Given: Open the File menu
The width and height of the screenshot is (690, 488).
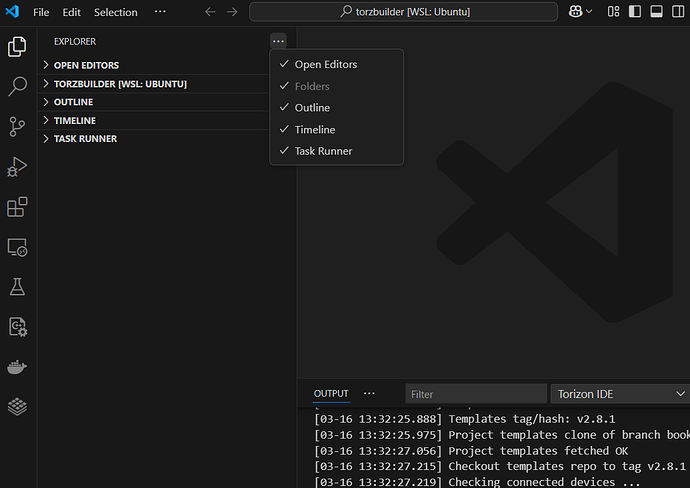Looking at the screenshot, I should point(41,12).
